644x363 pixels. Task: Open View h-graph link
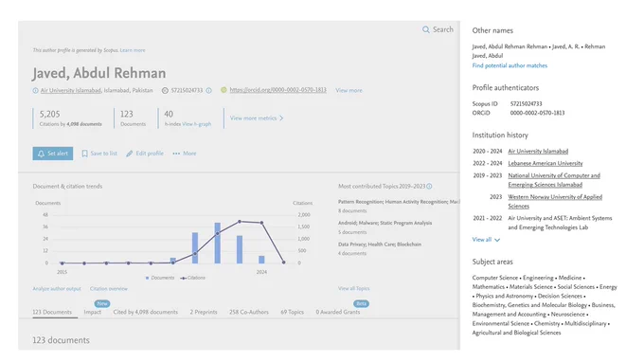196,124
